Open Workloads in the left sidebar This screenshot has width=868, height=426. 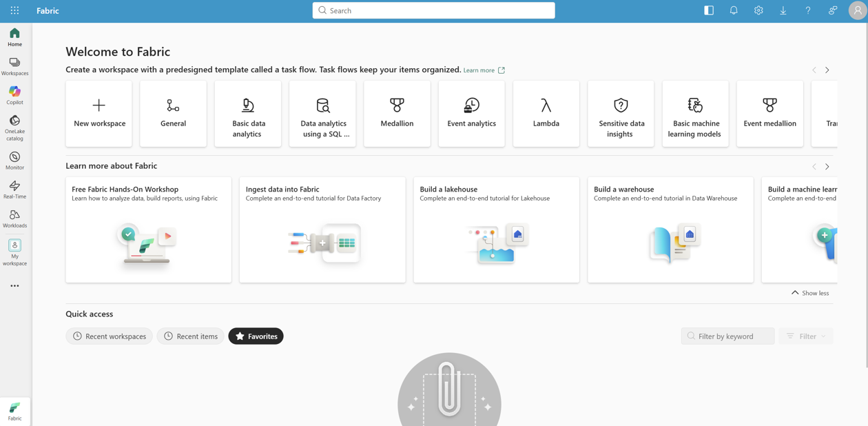(x=14, y=219)
